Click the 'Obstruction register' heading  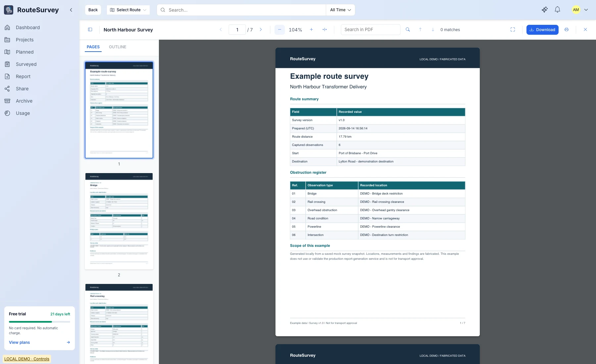pos(308,172)
